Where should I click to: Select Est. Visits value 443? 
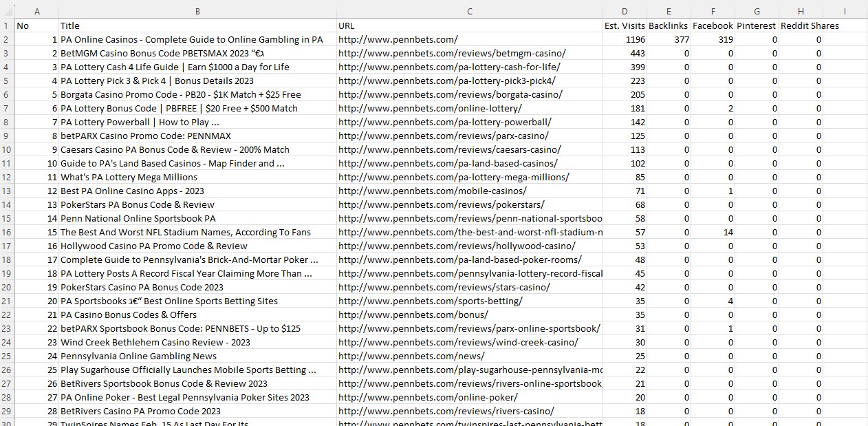(x=625, y=53)
